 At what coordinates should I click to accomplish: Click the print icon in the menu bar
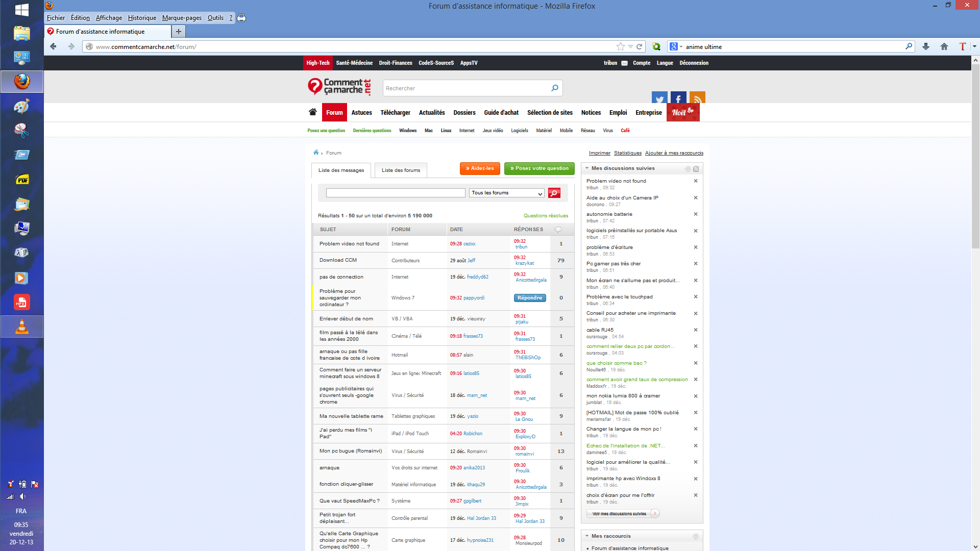tap(241, 18)
